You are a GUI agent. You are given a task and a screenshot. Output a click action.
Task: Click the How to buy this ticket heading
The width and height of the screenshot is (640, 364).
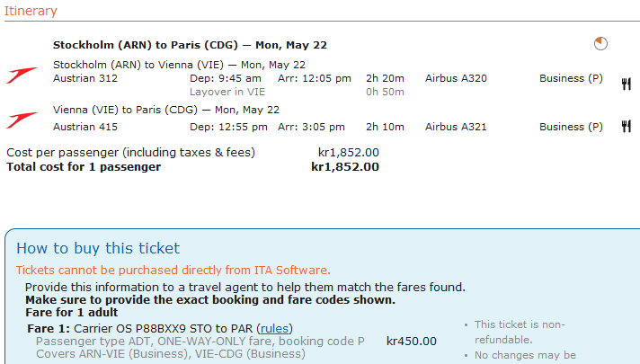(98, 248)
